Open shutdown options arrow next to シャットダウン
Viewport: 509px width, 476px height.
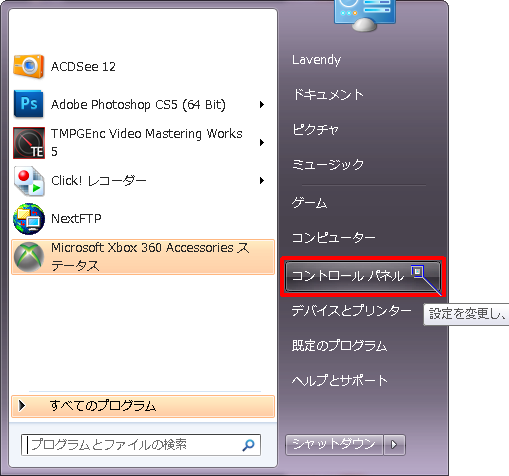pyautogui.click(x=394, y=445)
